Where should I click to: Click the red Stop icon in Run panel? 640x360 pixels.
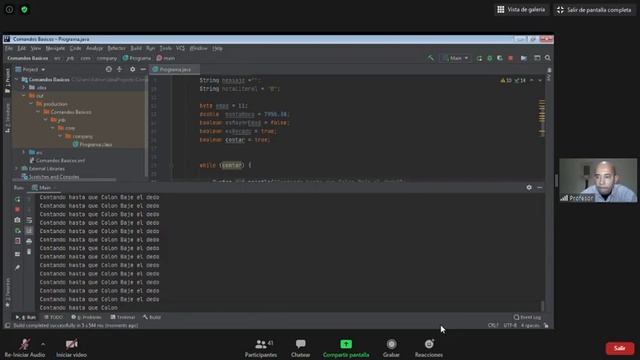tap(17, 209)
